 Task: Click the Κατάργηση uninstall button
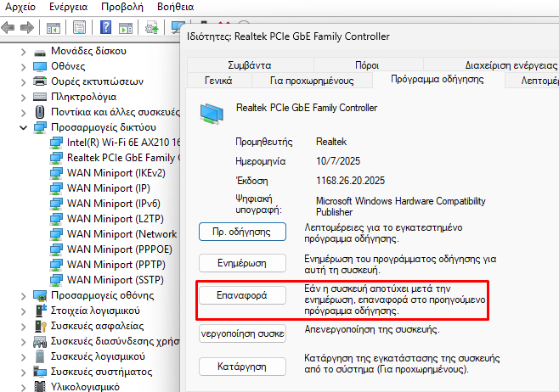pos(242,367)
